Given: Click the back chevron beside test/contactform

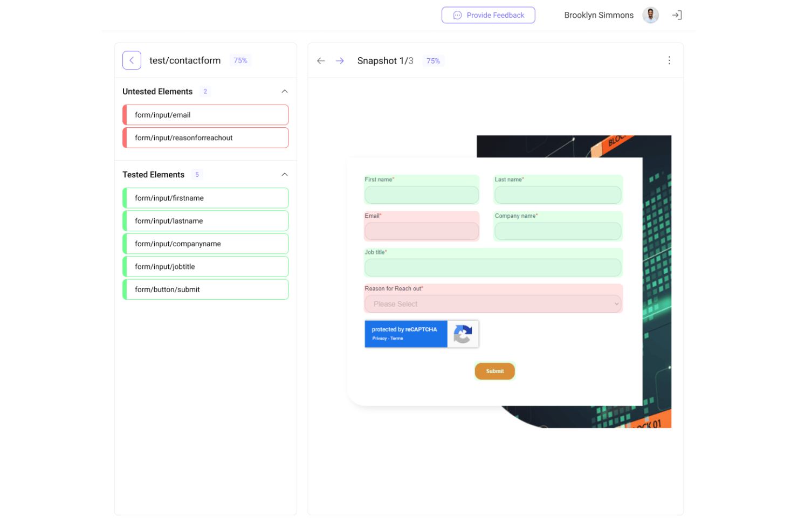Looking at the screenshot, I should pos(132,60).
